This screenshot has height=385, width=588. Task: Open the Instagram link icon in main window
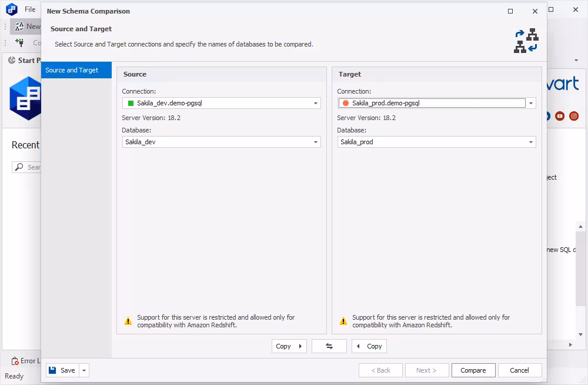574,116
